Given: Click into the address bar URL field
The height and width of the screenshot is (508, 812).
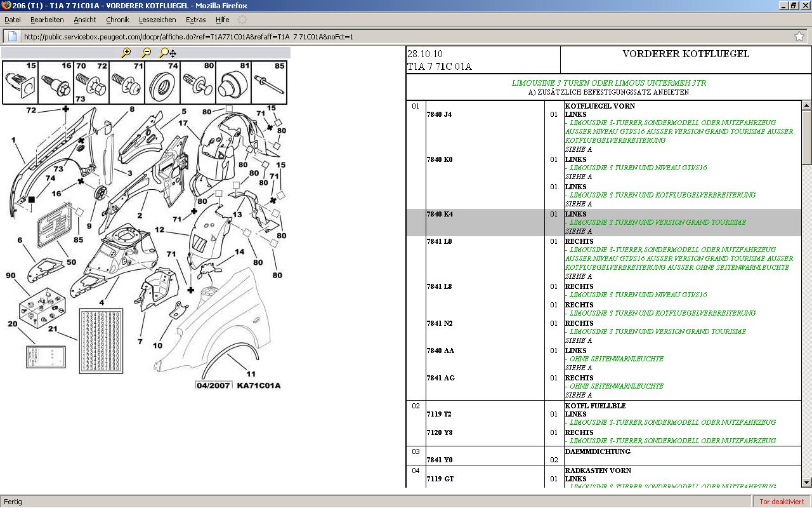Looking at the screenshot, I should 381,36.
